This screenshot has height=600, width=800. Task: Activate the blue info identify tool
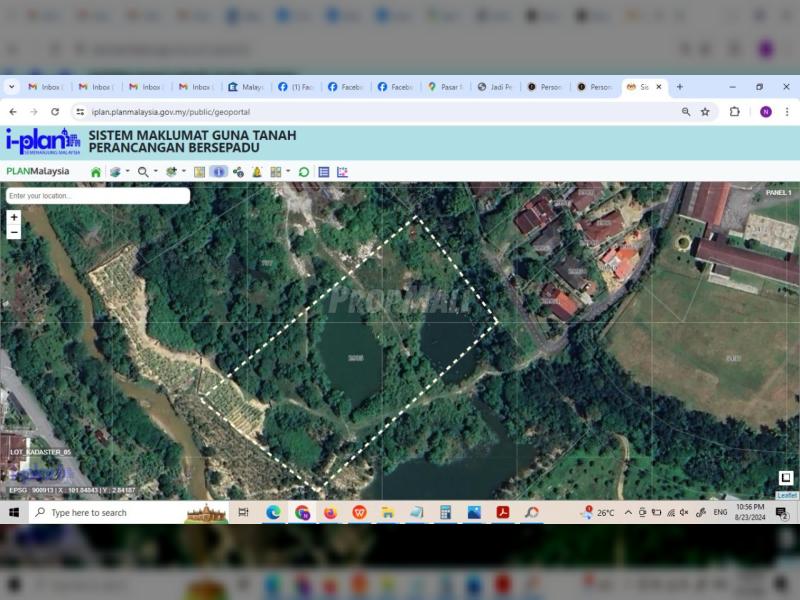click(218, 172)
